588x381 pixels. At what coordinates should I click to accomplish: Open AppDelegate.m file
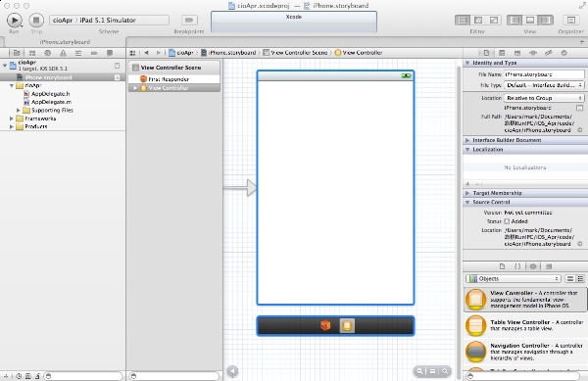(x=51, y=102)
